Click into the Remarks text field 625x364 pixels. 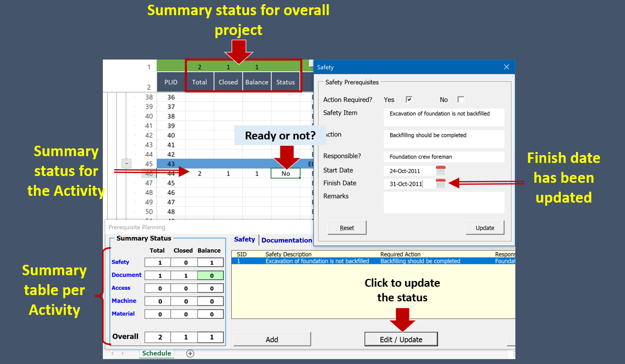point(444,202)
